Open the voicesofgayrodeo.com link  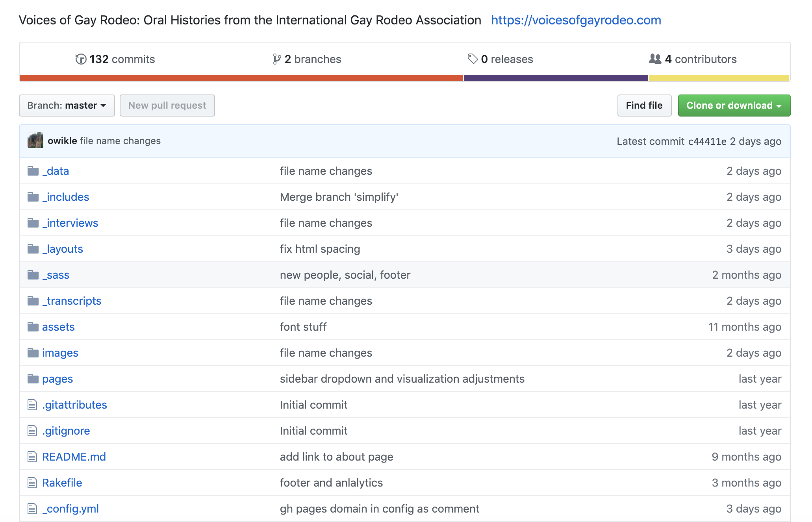point(575,20)
